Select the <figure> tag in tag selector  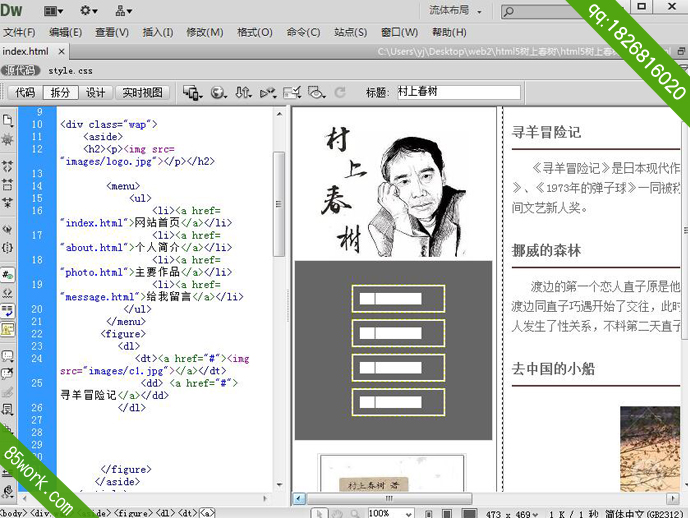coord(133,513)
